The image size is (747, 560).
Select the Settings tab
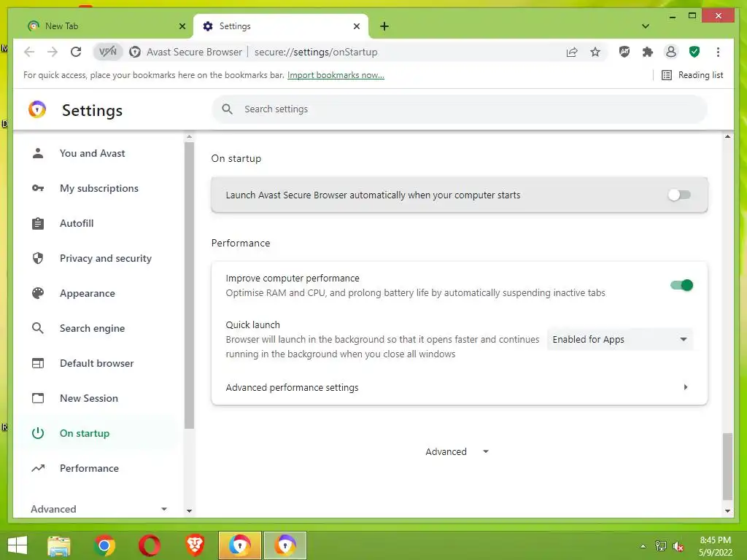coord(281,26)
